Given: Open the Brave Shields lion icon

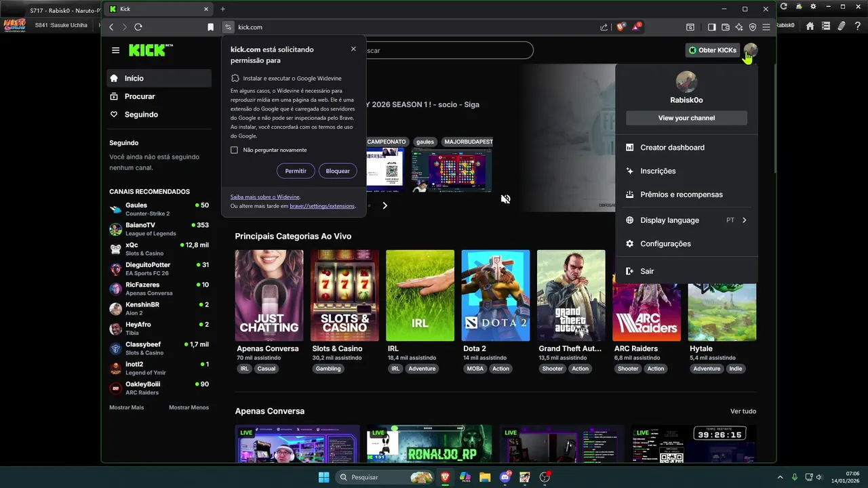Looking at the screenshot, I should pos(620,27).
